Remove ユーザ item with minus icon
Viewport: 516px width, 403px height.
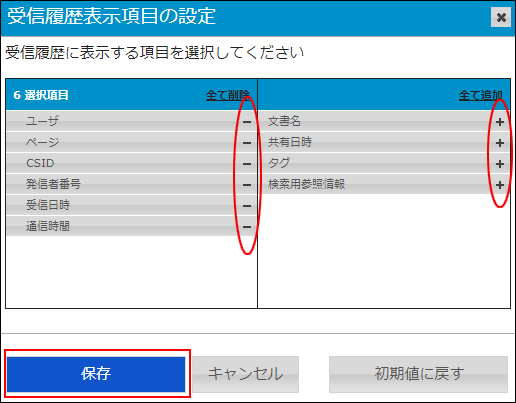tap(247, 122)
